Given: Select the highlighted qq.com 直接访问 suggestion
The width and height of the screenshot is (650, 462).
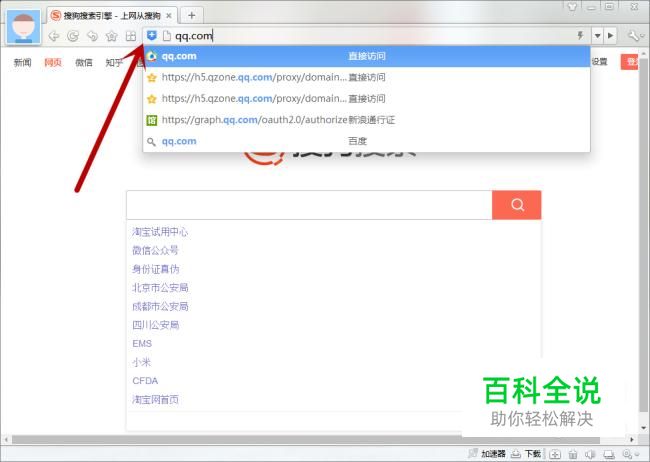Looking at the screenshot, I should 366,56.
